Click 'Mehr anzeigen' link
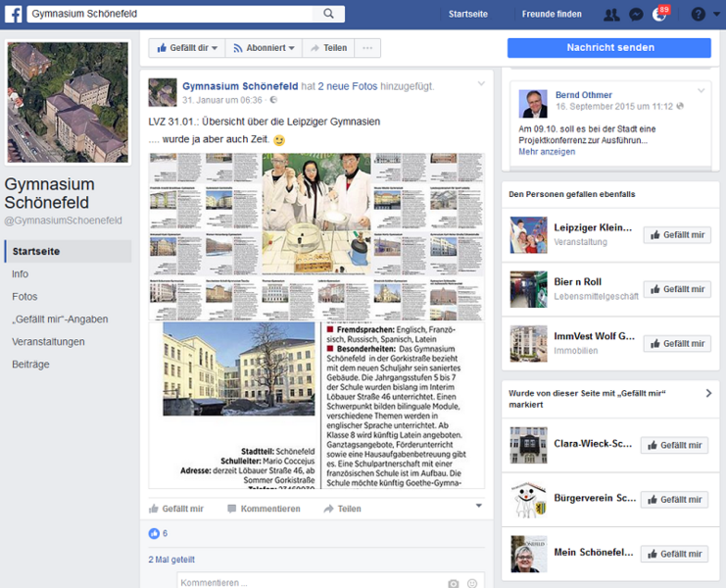This screenshot has height=588, width=726. (x=547, y=152)
